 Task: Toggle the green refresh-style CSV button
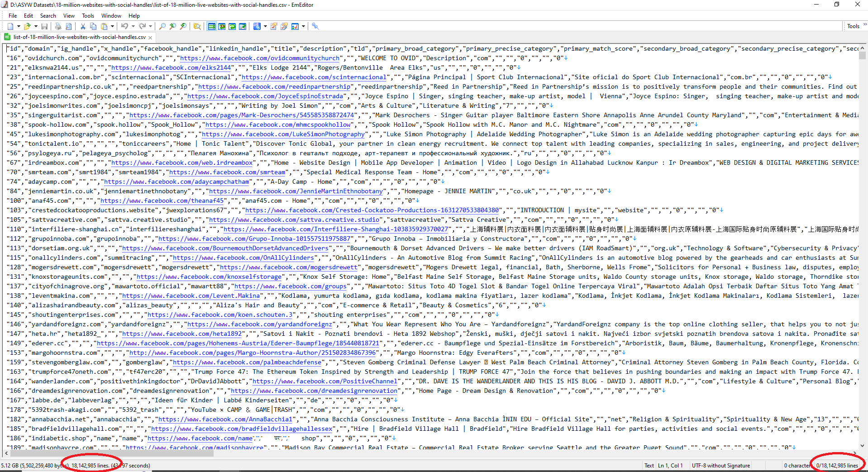tap(232, 26)
